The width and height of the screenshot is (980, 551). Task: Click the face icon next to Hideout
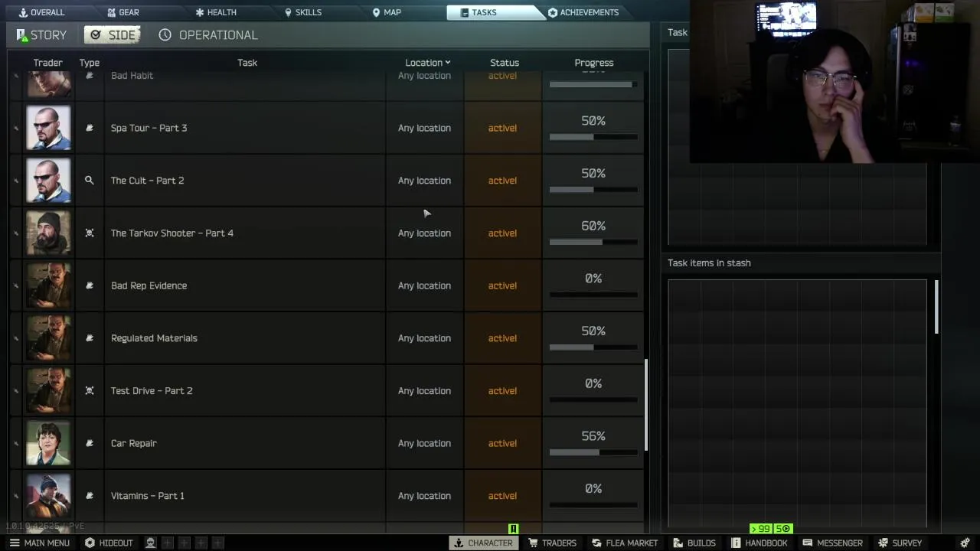click(151, 543)
